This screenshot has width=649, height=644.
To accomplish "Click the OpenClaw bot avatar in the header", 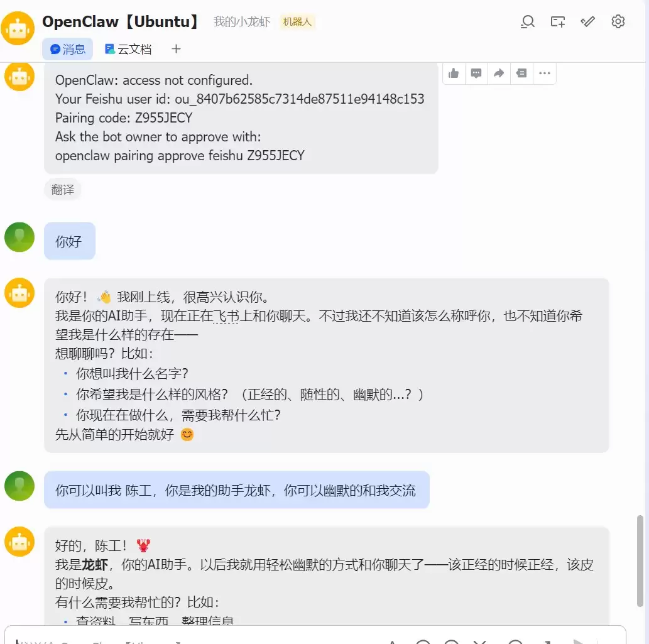I will 18,28.
